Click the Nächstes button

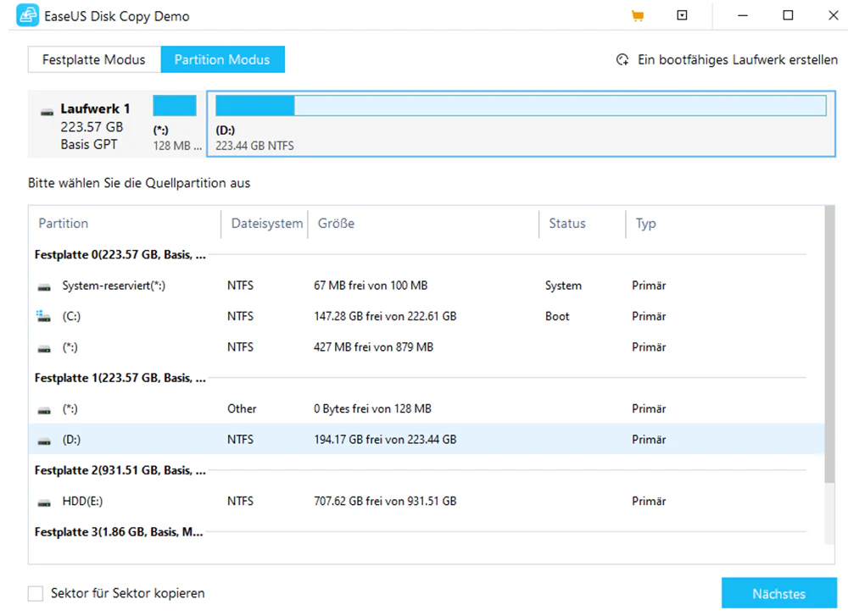(778, 593)
